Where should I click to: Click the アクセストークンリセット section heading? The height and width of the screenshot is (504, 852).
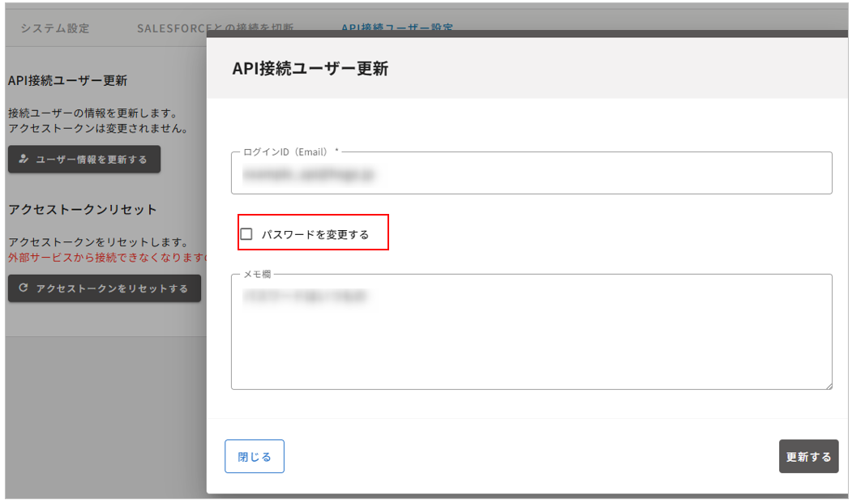[83, 209]
